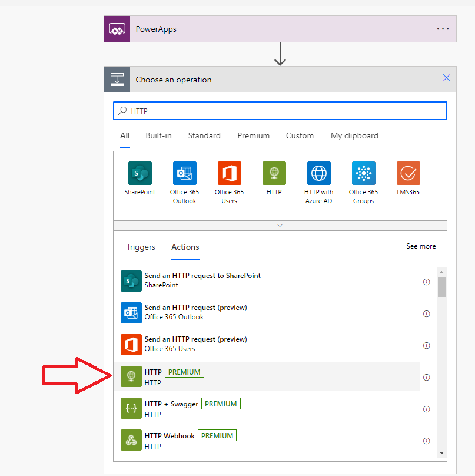Switch to the All tab
The image size is (475, 476).
[125, 135]
